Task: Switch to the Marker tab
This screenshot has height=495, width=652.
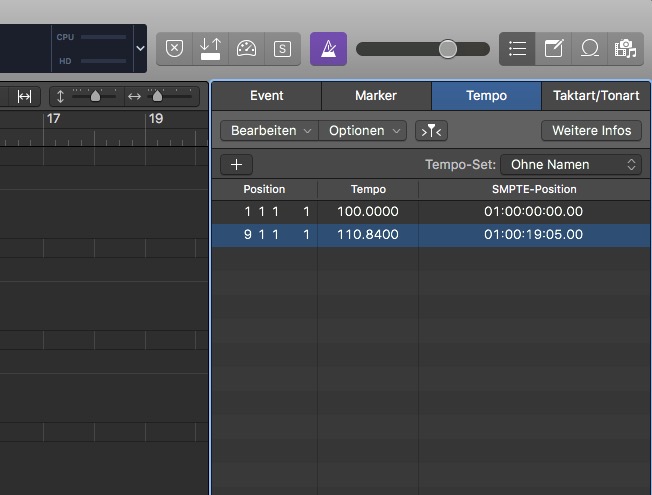Action: (376, 96)
